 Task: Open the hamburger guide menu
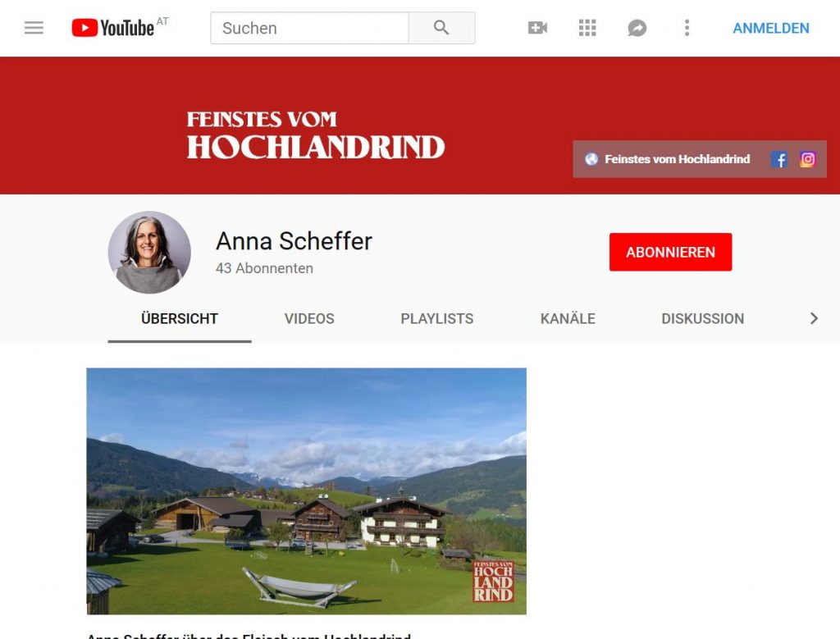coord(34,28)
